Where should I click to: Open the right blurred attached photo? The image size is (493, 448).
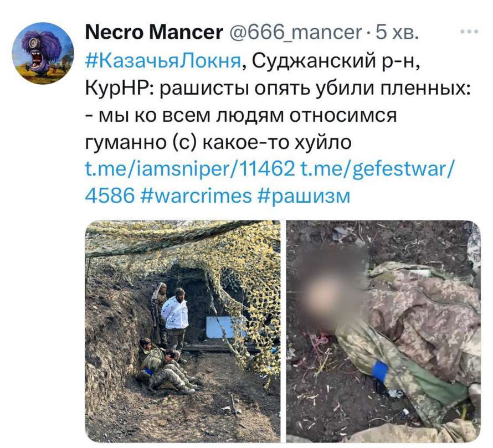click(x=383, y=331)
